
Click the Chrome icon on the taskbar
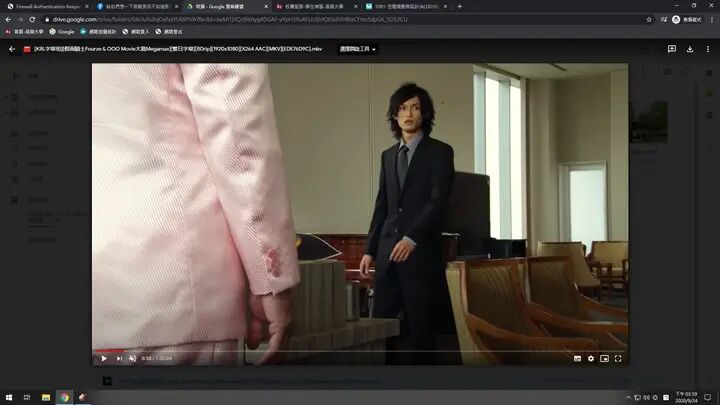pyautogui.click(x=64, y=397)
